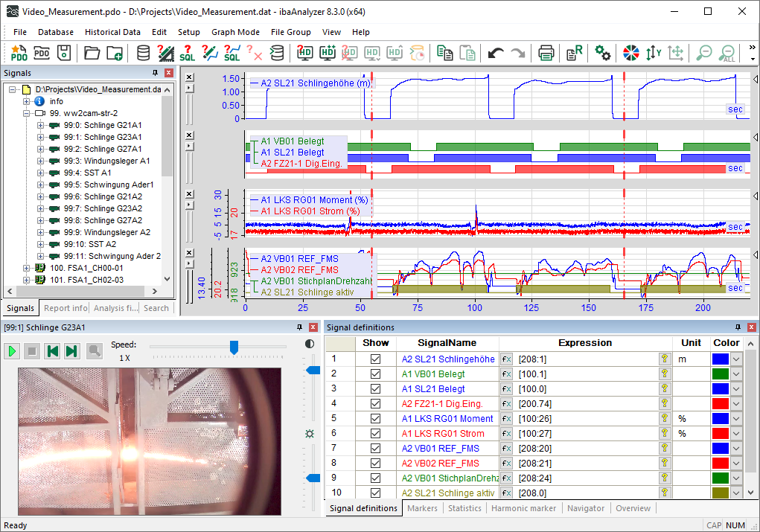Click the Print toolbar icon
The width and height of the screenshot is (760, 532).
[x=546, y=53]
